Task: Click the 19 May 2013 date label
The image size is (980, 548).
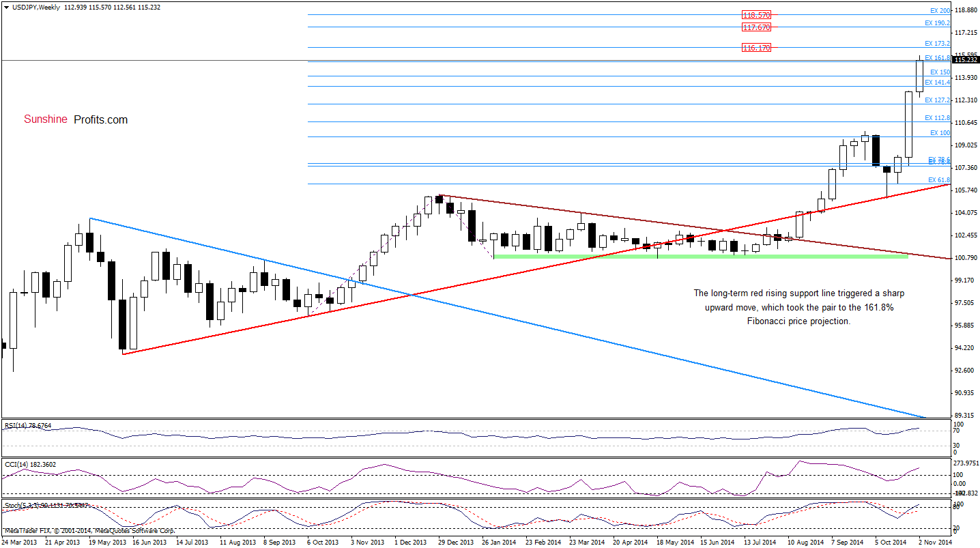Action: click(x=107, y=543)
